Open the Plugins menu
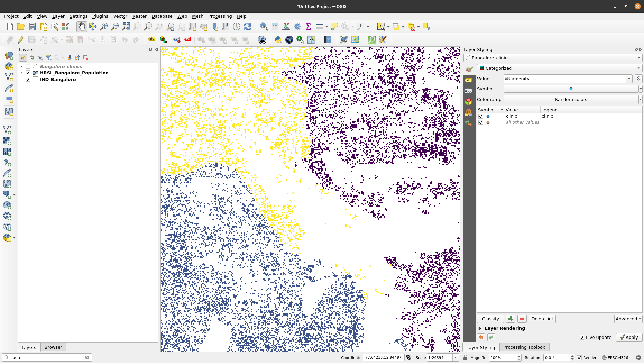 (x=100, y=16)
